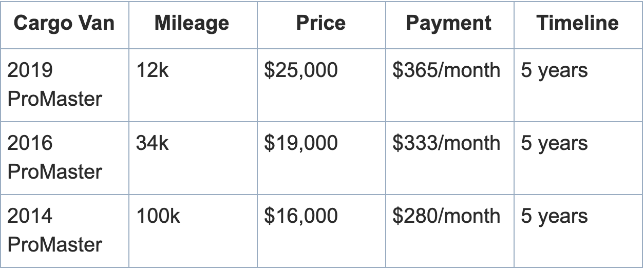This screenshot has height=269, width=644.
Task: Select 5 years timeline for 2014 ProMaster
Action: pos(554,216)
